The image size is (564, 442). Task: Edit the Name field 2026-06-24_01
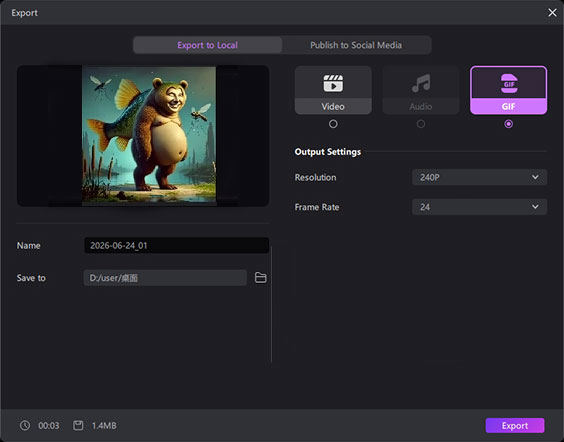pyautogui.click(x=177, y=246)
